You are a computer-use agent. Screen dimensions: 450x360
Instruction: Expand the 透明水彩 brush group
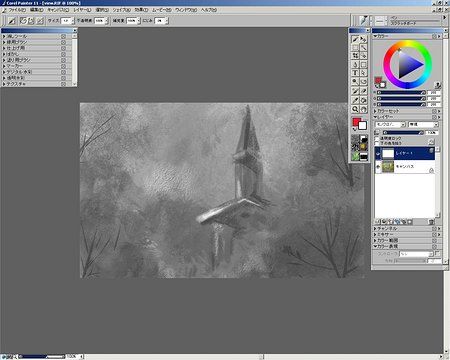tap(4, 78)
